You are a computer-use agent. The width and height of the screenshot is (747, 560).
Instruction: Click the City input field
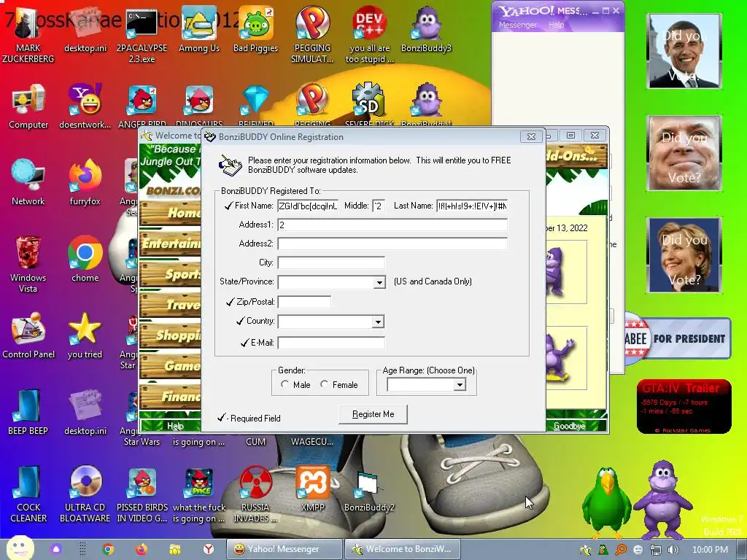pyautogui.click(x=331, y=262)
